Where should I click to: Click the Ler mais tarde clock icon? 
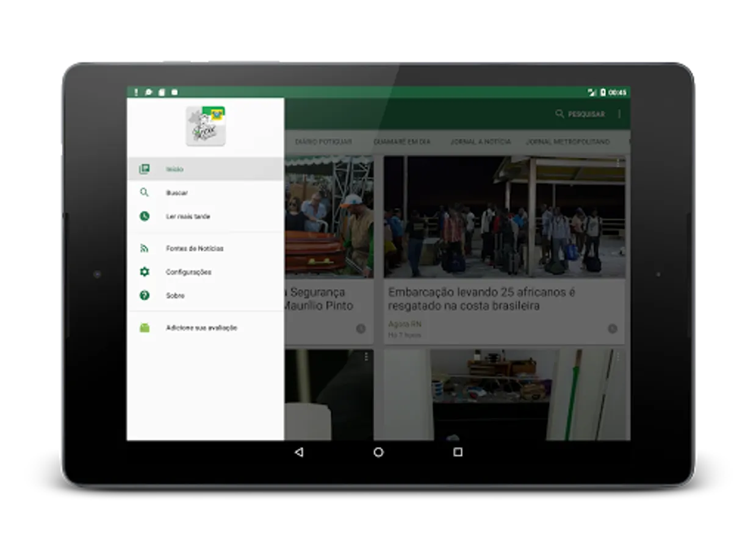[144, 216]
